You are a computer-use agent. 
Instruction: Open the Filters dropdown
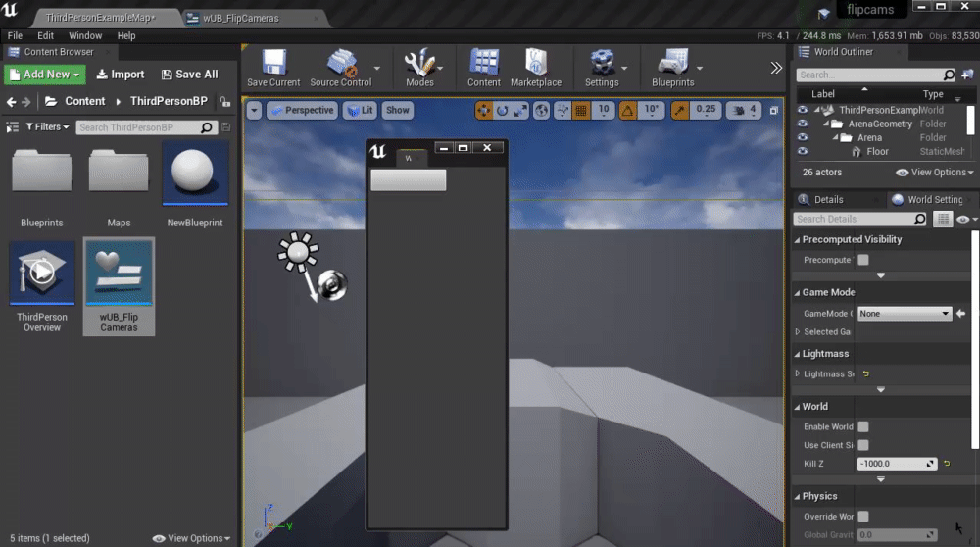[47, 126]
